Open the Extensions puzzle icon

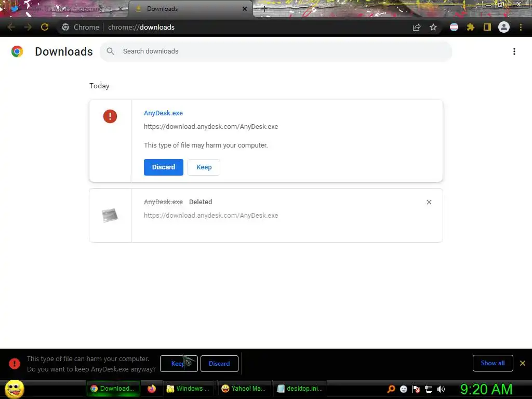tap(471, 27)
